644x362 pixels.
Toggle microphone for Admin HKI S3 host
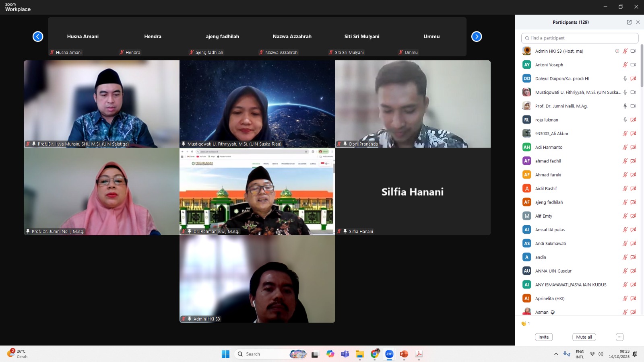pyautogui.click(x=625, y=51)
